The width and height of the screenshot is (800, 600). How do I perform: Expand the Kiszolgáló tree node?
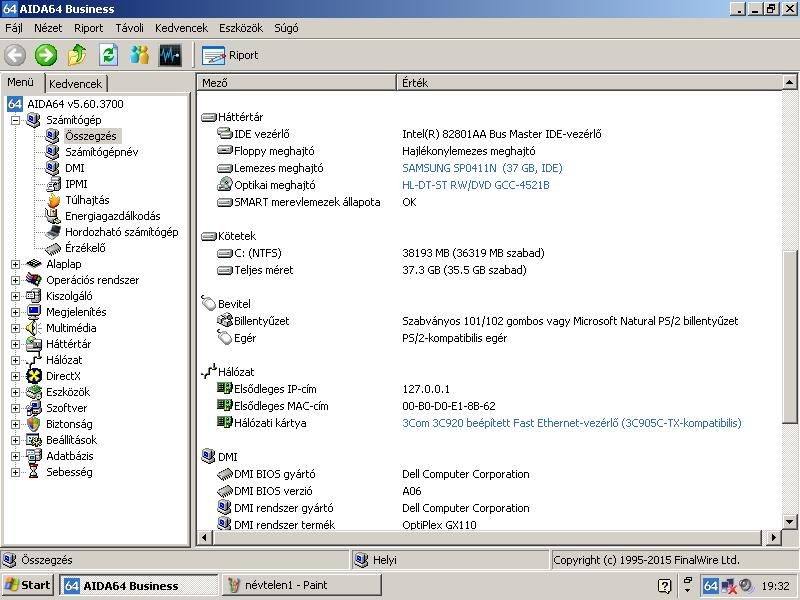coord(15,296)
